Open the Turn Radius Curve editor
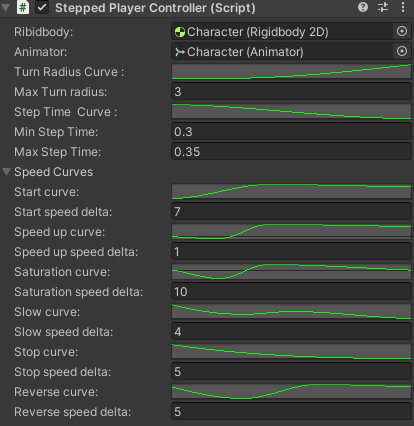 (x=291, y=72)
